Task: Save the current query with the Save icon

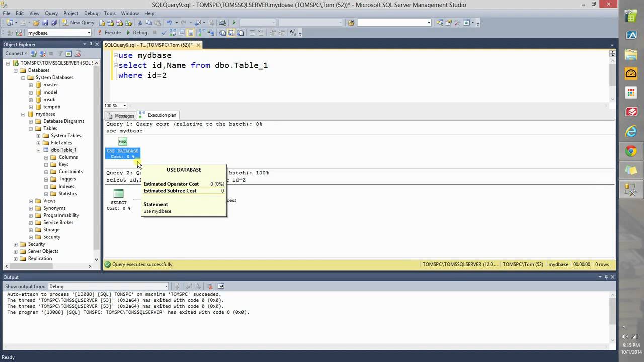Action: click(x=45, y=22)
